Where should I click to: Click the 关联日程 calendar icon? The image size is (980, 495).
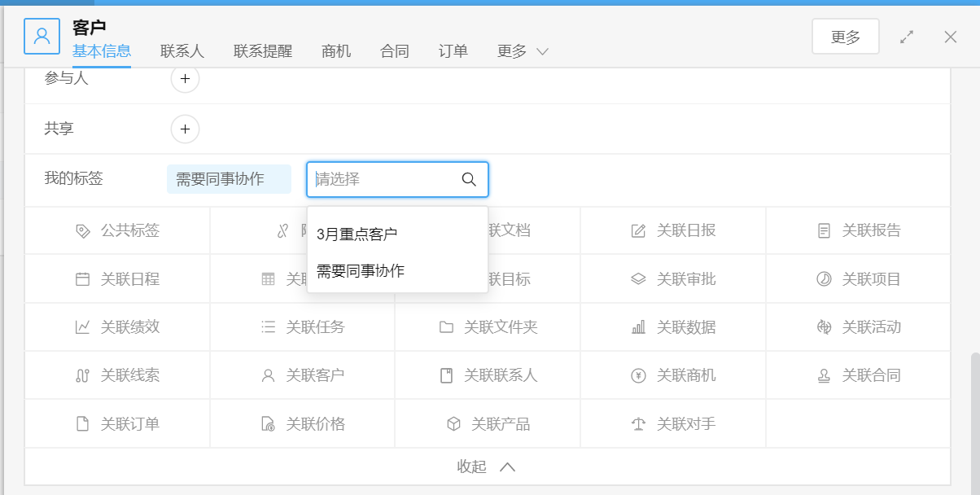tap(82, 279)
